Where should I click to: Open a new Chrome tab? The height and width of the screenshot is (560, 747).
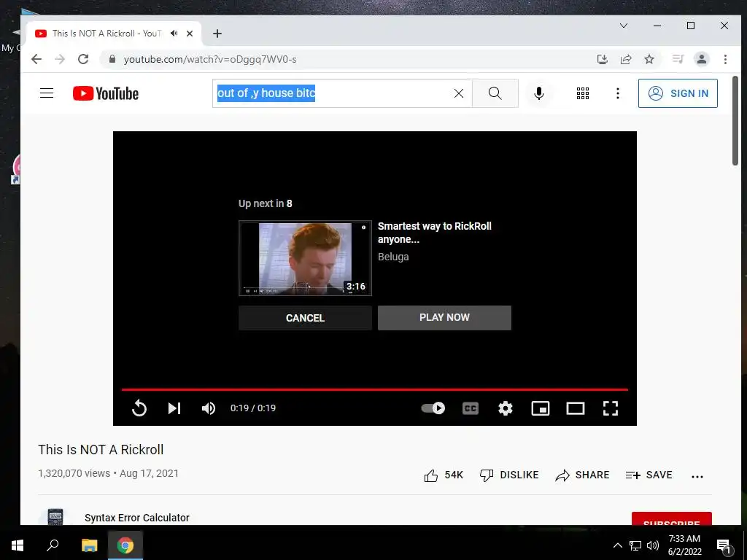click(x=217, y=34)
